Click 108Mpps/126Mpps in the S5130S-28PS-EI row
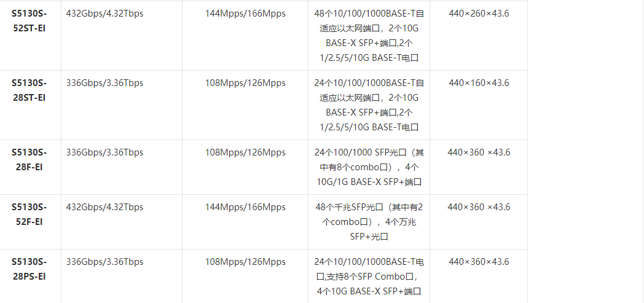 (245, 262)
